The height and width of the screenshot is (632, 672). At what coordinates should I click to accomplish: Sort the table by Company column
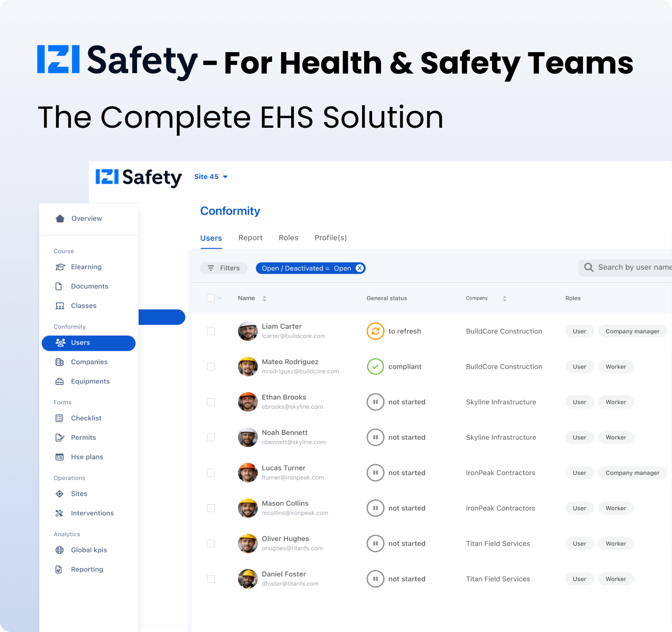504,298
